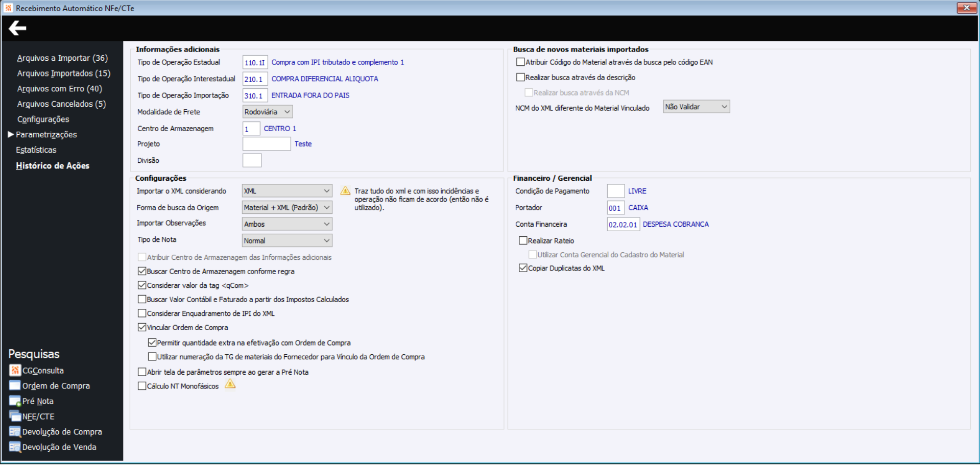The height and width of the screenshot is (465, 980).
Task: Open Estatísticas in the sidebar
Action: (36, 150)
